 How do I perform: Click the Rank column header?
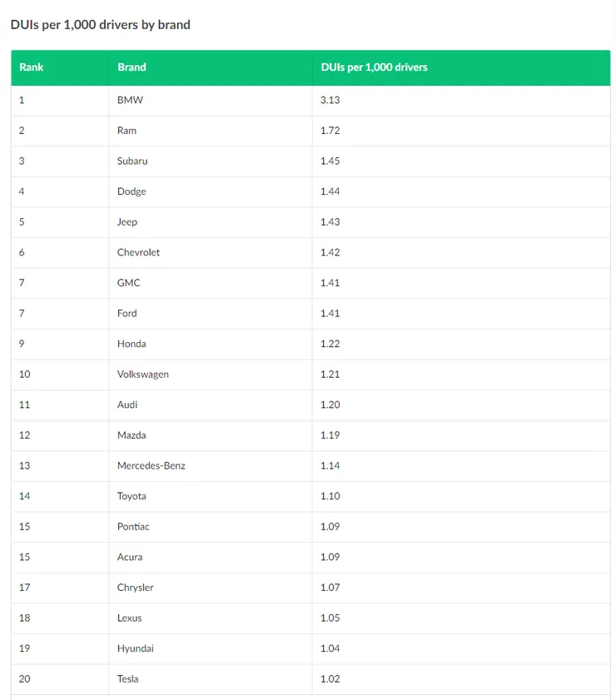[32, 67]
